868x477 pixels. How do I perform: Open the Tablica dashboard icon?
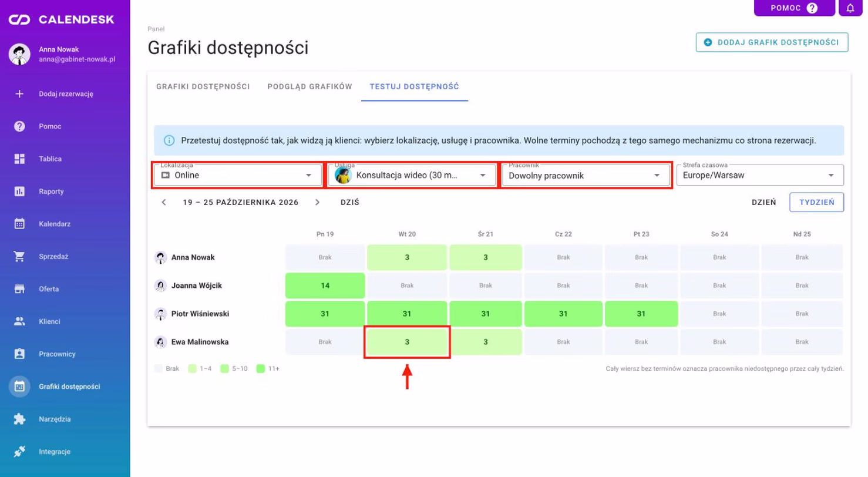coord(19,159)
